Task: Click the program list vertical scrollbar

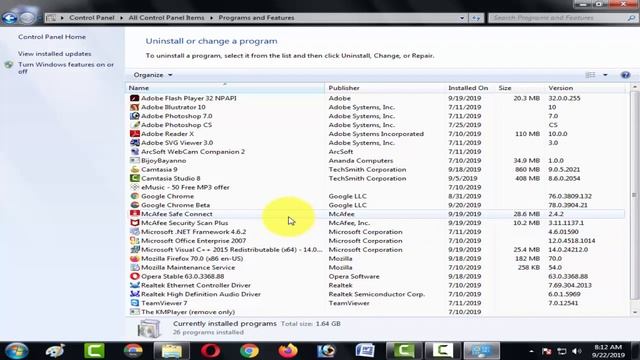Action: click(634, 195)
